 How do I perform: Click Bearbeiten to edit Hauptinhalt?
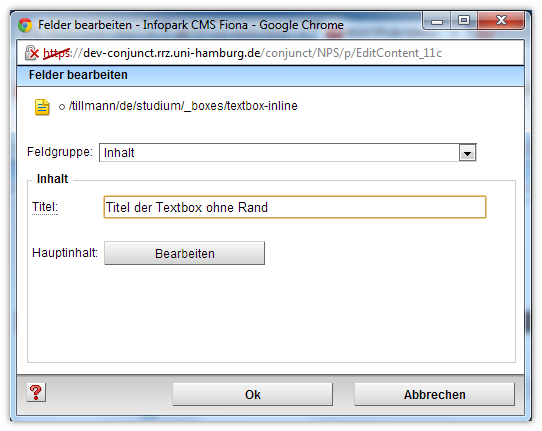185,253
